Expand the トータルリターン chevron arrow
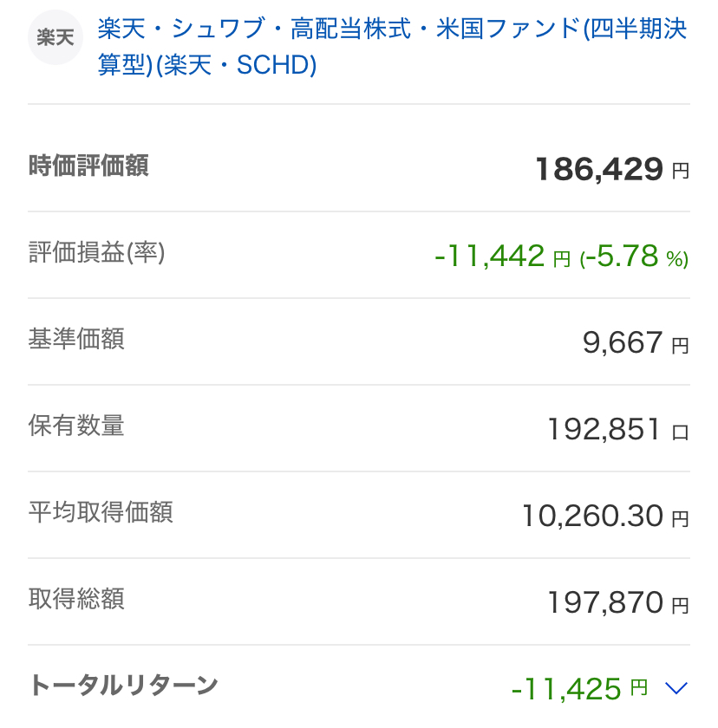The height and width of the screenshot is (728, 718). (676, 688)
